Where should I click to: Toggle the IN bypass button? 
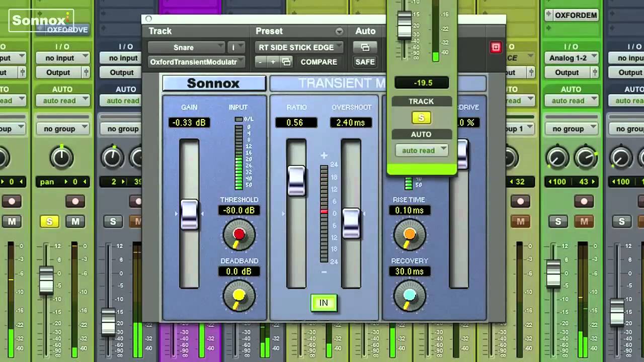[x=324, y=303]
